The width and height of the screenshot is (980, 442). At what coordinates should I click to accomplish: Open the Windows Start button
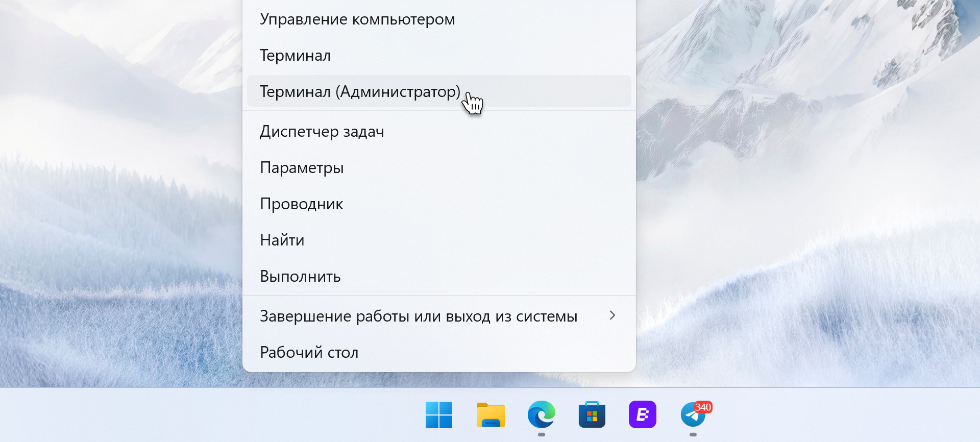[438, 414]
